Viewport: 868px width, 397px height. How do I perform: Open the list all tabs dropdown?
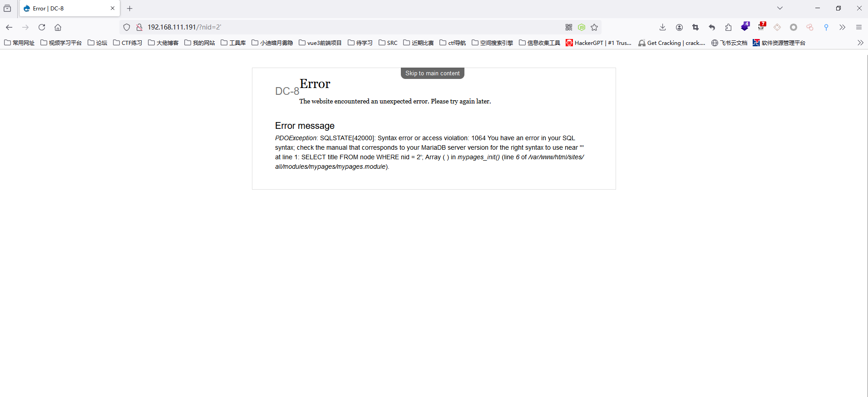(x=780, y=8)
